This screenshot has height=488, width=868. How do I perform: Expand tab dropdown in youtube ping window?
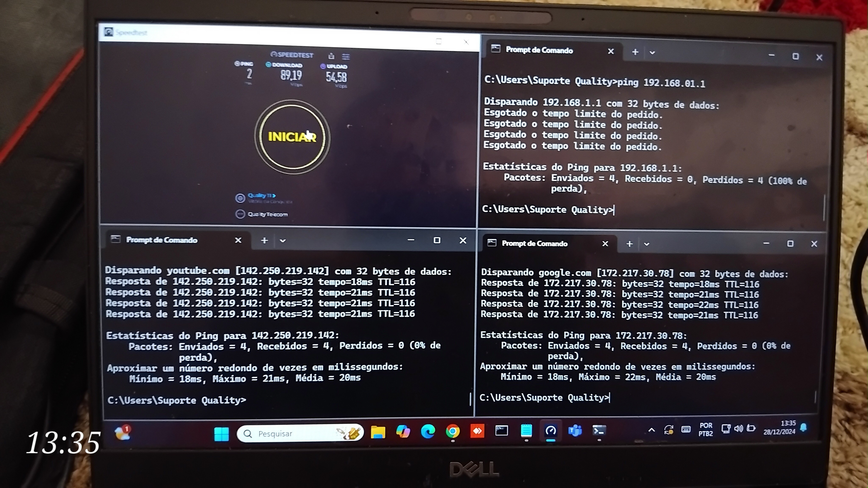[x=283, y=240]
